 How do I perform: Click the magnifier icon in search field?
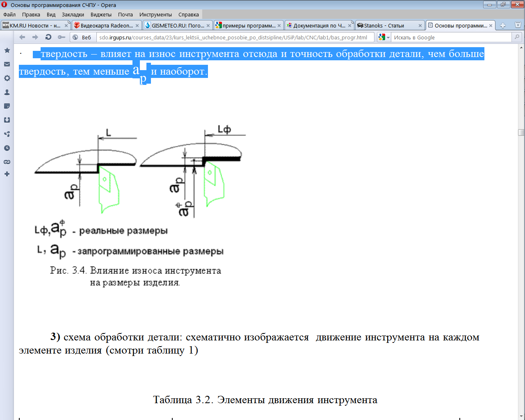517,37
